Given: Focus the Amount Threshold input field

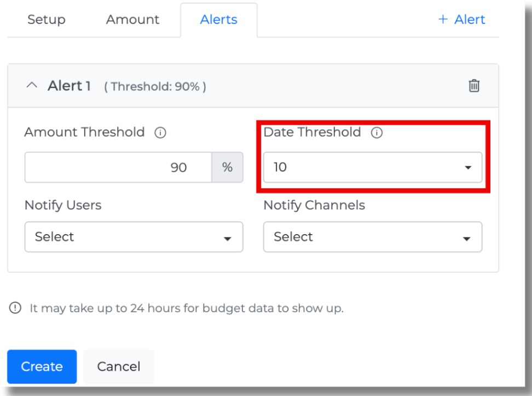Looking at the screenshot, I should click(118, 167).
